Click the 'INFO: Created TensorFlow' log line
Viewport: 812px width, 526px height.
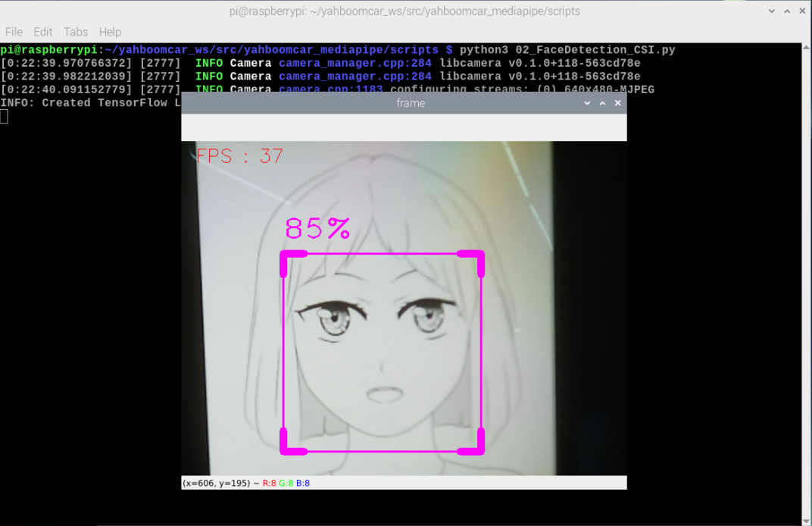[x=91, y=102]
